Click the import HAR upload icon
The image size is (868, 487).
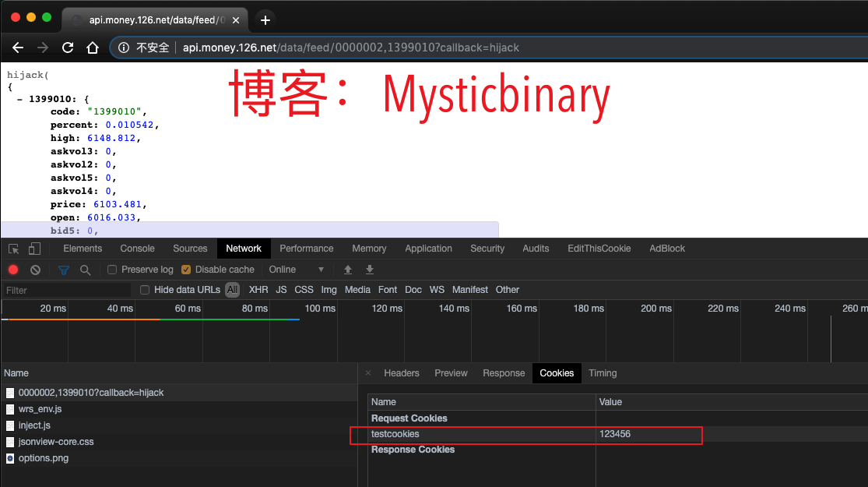[348, 270]
